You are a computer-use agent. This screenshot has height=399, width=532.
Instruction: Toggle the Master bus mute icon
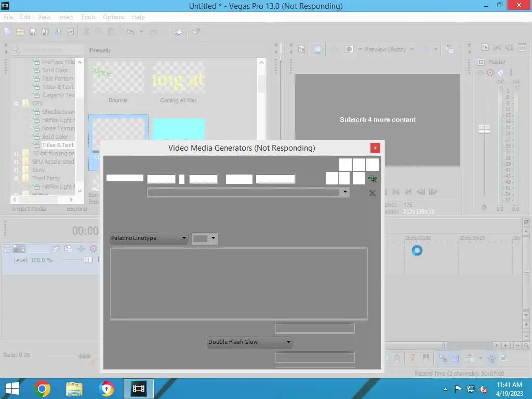[x=500, y=72]
